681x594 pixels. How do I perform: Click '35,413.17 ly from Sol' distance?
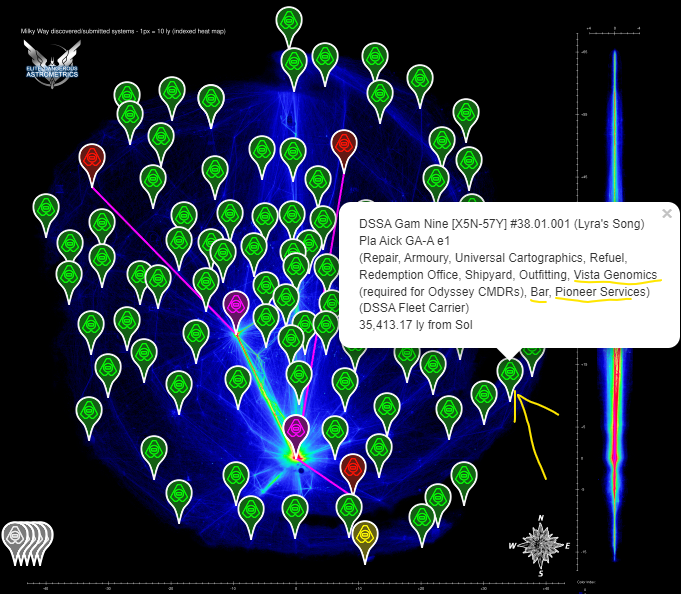point(416,325)
